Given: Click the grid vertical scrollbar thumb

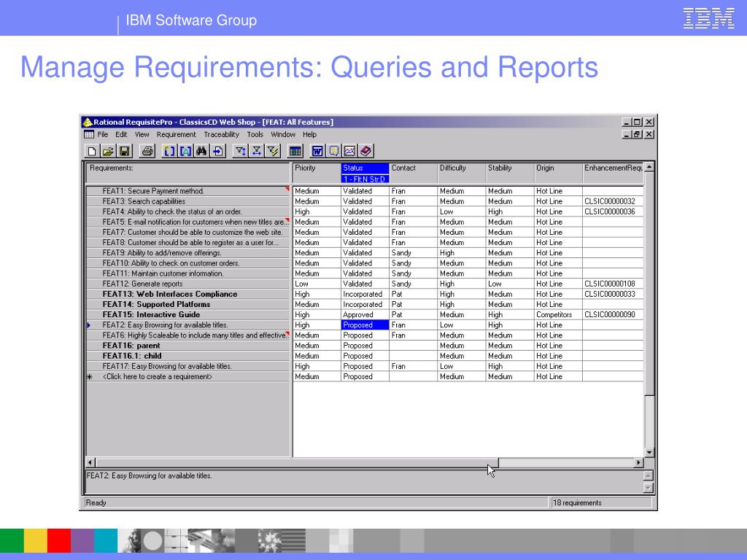Looking at the screenshot, I should click(x=649, y=284).
